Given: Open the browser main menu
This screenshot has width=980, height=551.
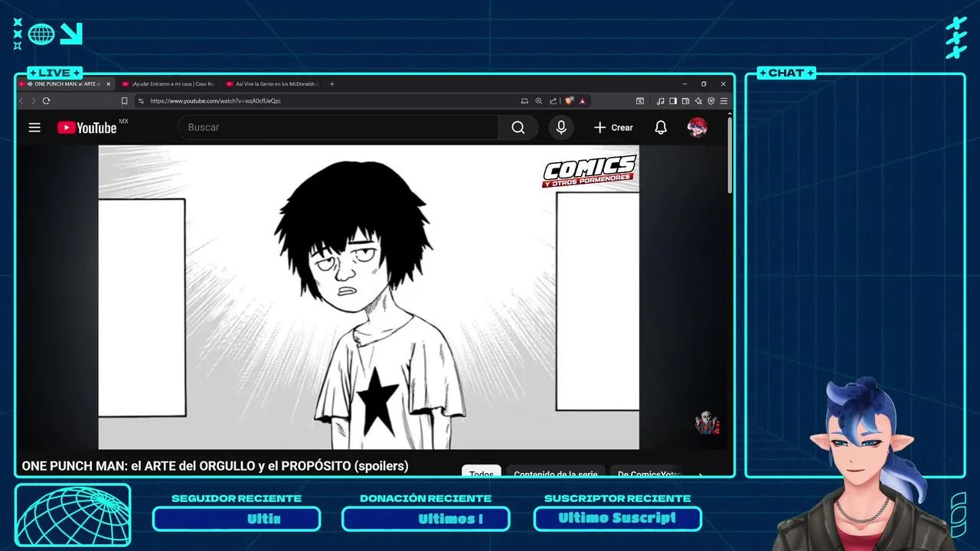Looking at the screenshot, I should [724, 101].
